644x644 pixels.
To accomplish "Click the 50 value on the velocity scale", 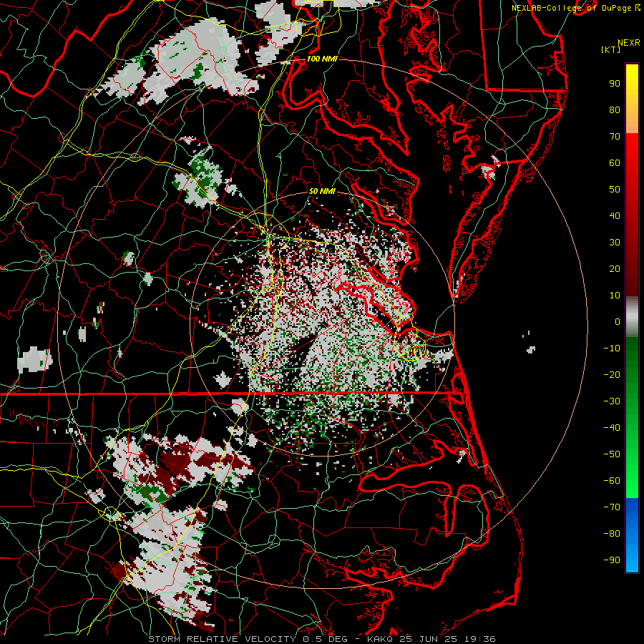I will point(615,190).
